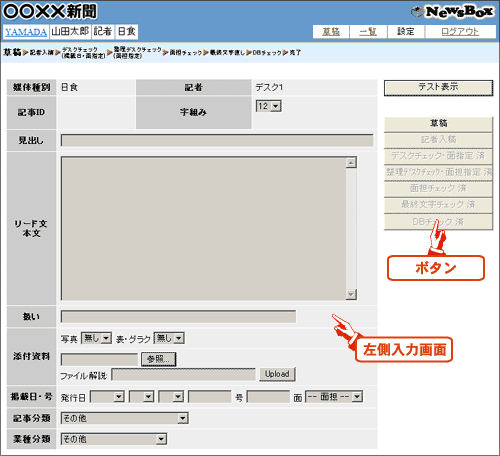Click the Upload button

click(x=277, y=374)
